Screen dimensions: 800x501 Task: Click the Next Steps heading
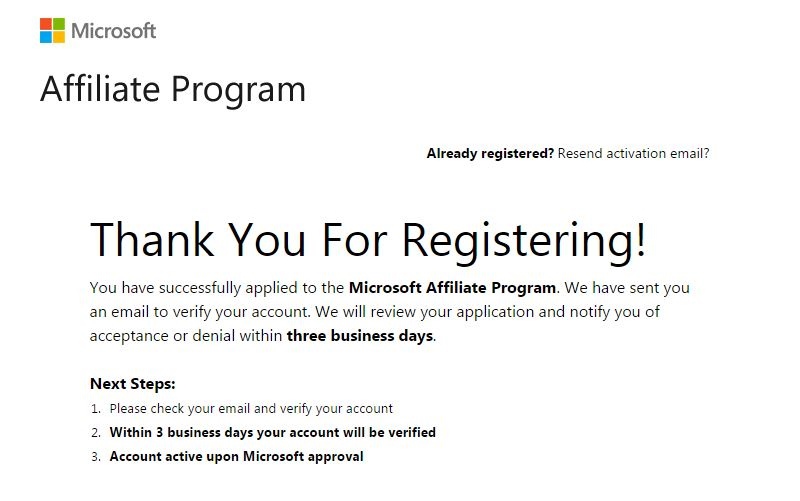(133, 384)
